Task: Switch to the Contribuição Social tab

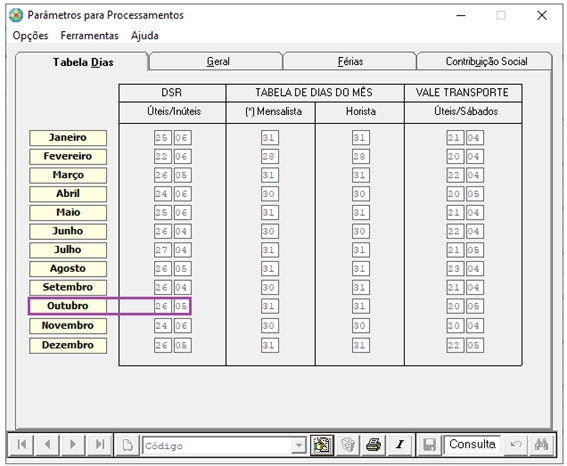Action: (x=486, y=61)
